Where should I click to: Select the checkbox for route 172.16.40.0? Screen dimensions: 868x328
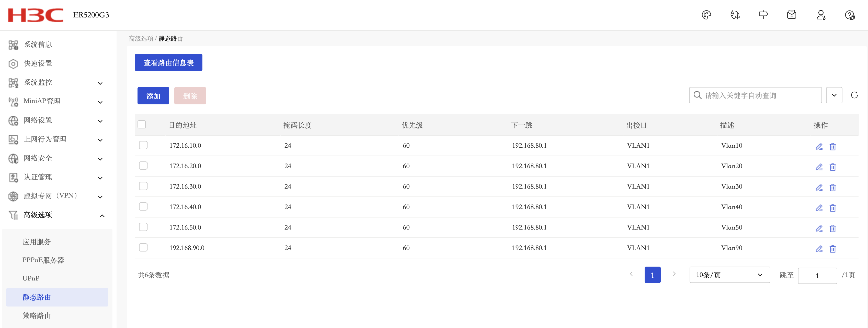(143, 206)
